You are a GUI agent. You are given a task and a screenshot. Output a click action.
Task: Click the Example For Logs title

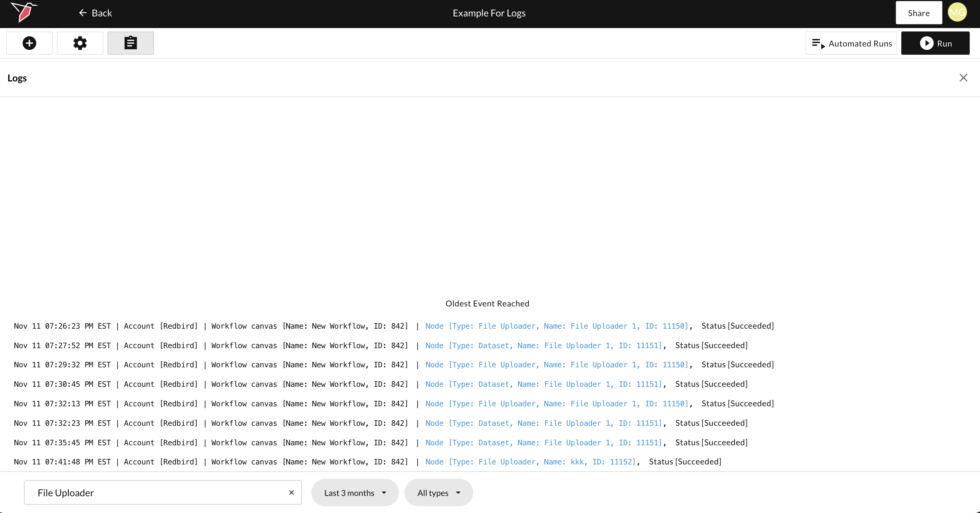point(489,13)
